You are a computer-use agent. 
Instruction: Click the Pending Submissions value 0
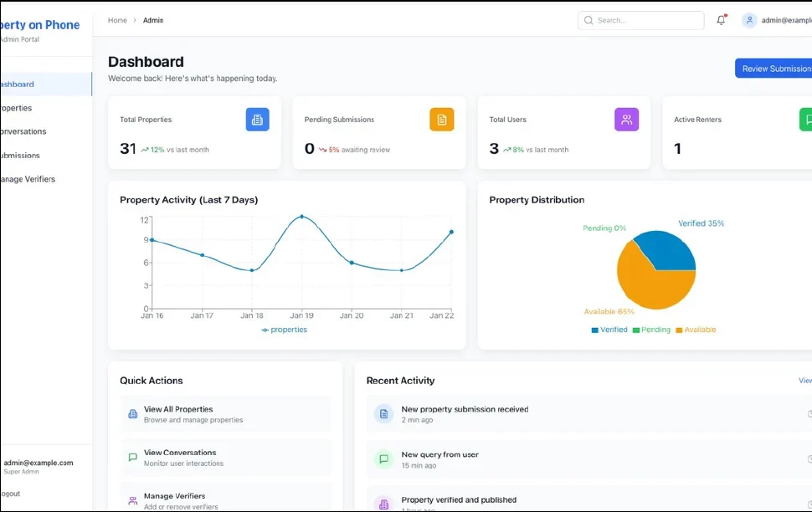(309, 149)
